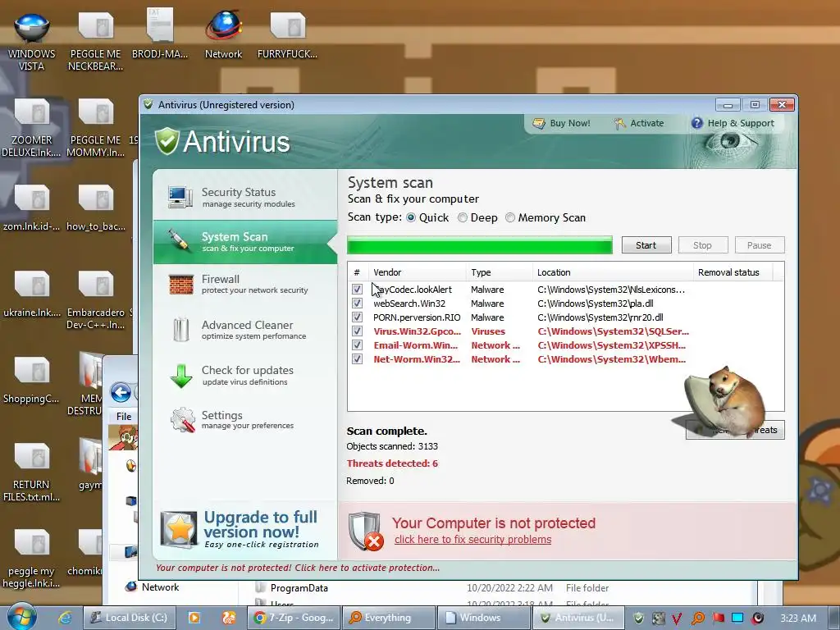This screenshot has height=630, width=840.
Task: Uncheck the webSearch.Win32 threat checkbox
Action: click(x=358, y=304)
